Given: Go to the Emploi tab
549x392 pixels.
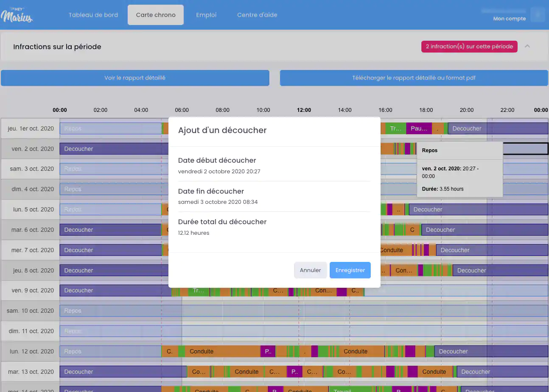Looking at the screenshot, I should tap(206, 15).
